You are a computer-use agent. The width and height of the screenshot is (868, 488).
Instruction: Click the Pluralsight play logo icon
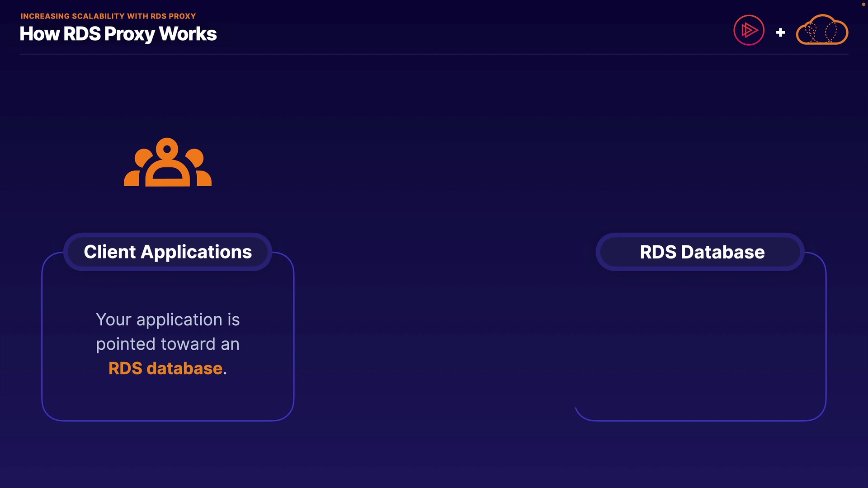[749, 30]
